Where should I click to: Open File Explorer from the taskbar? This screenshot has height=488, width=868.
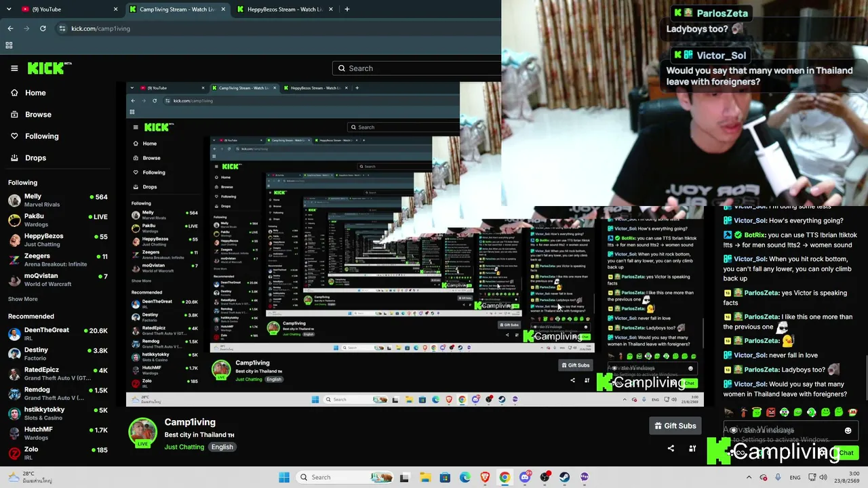pyautogui.click(x=425, y=477)
